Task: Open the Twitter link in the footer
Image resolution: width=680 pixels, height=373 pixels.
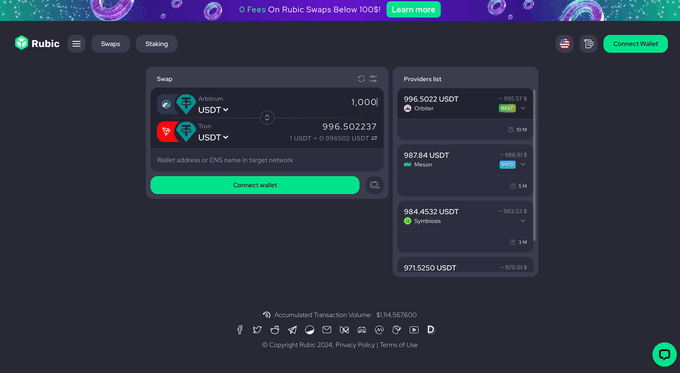Action: point(257,330)
